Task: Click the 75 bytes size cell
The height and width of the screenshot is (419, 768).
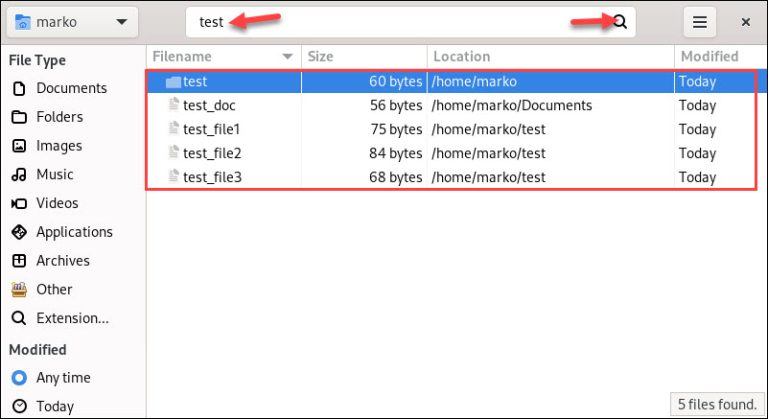Action: point(396,129)
